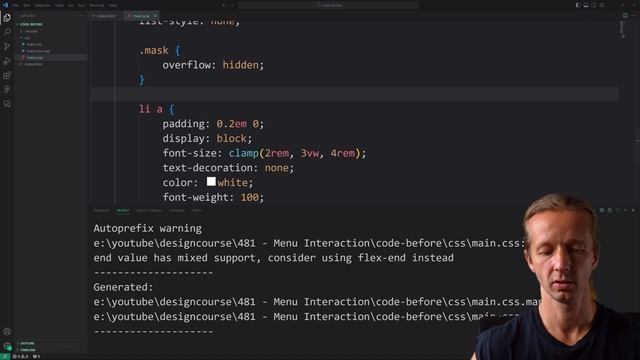Click the .mask selector in the editor
The height and width of the screenshot is (360, 640).
pyautogui.click(x=153, y=51)
